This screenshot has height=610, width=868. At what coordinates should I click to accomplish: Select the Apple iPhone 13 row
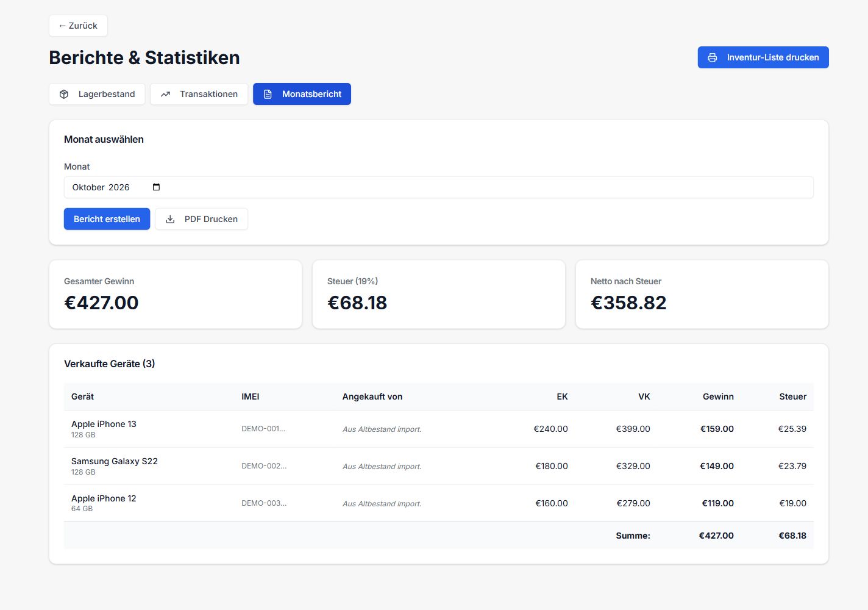(x=439, y=429)
